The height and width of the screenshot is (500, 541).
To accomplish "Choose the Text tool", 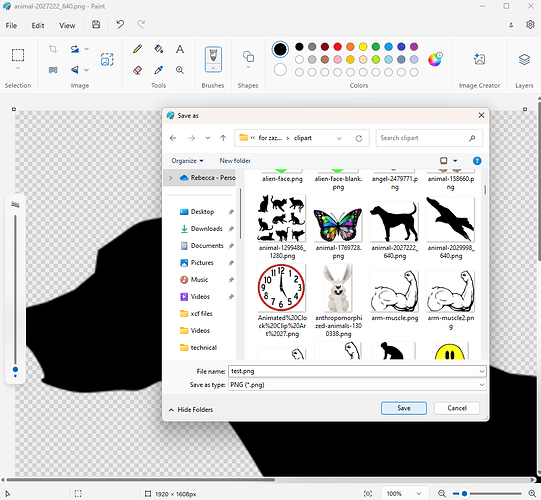I will click(180, 49).
